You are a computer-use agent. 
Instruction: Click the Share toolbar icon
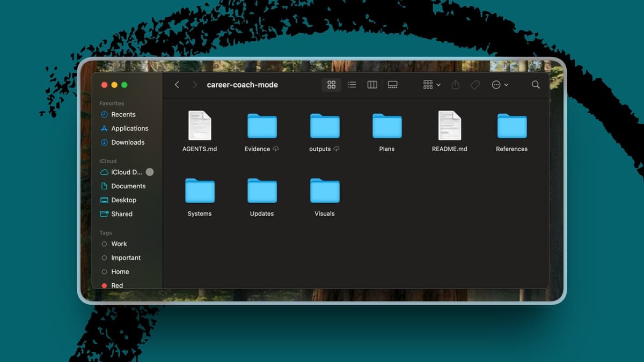click(456, 85)
